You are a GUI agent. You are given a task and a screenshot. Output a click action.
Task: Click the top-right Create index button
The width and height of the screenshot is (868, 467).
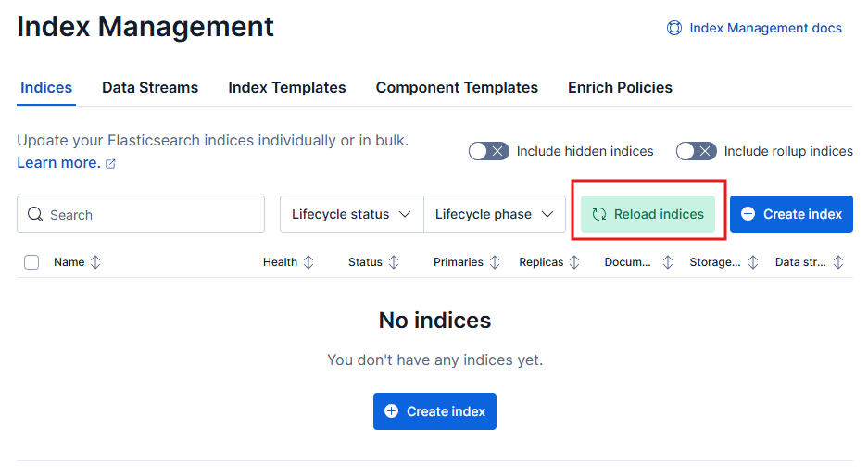(x=791, y=214)
